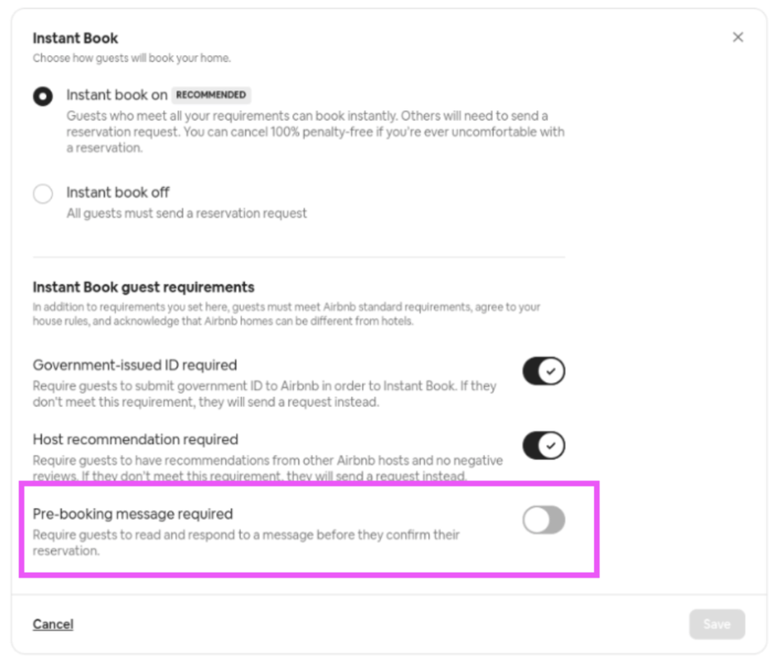Image resolution: width=784 pixels, height=672 pixels.
Task: Click the Instant Book guest requirements heading
Action: 143,287
